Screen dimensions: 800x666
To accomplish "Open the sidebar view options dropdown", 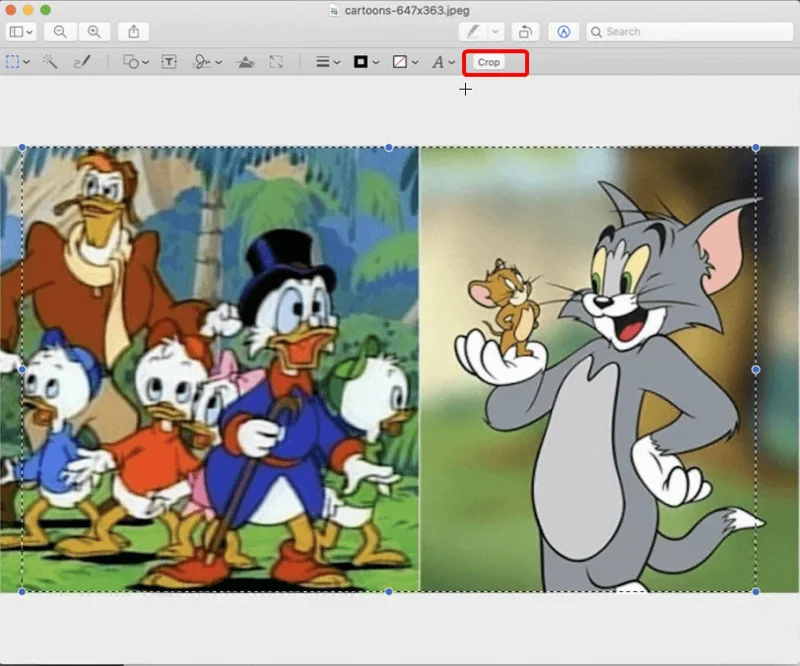I will (21, 32).
